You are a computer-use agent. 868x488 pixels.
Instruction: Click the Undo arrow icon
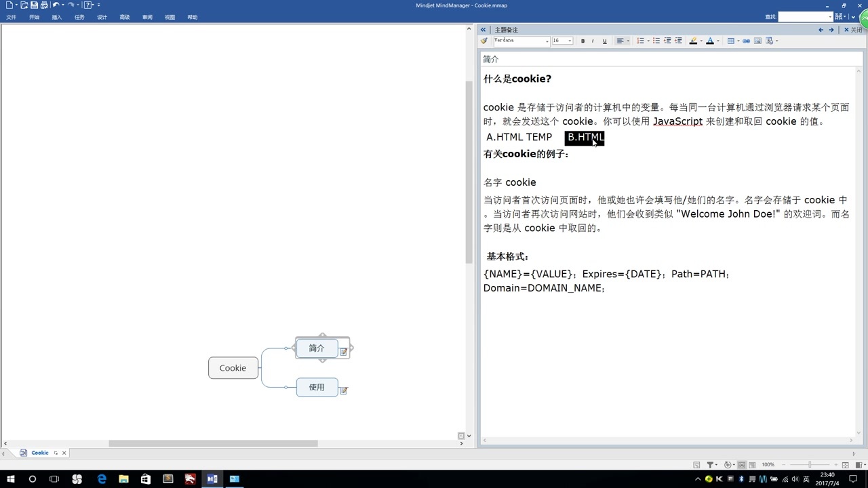coord(56,5)
